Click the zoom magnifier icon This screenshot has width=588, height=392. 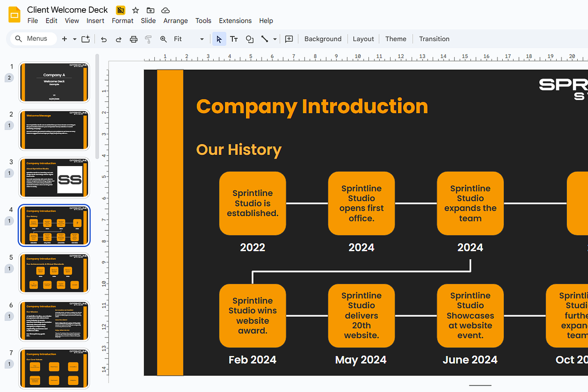[164, 39]
